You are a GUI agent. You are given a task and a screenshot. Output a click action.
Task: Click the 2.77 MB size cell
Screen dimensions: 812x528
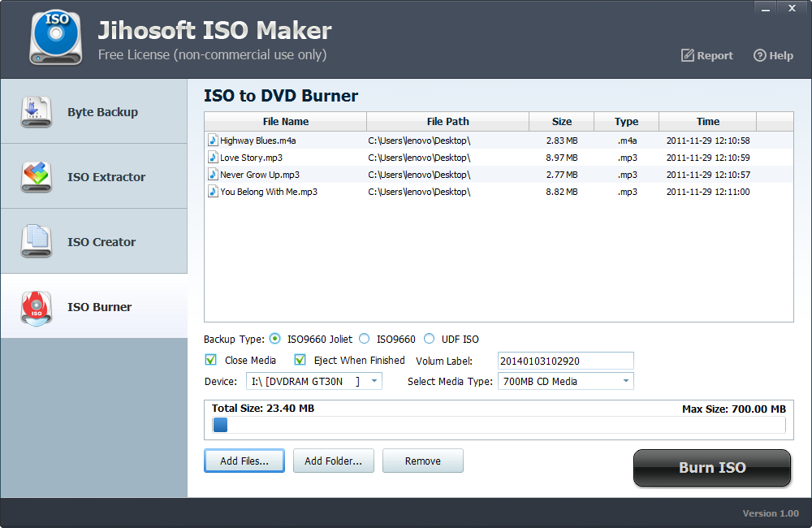point(562,175)
